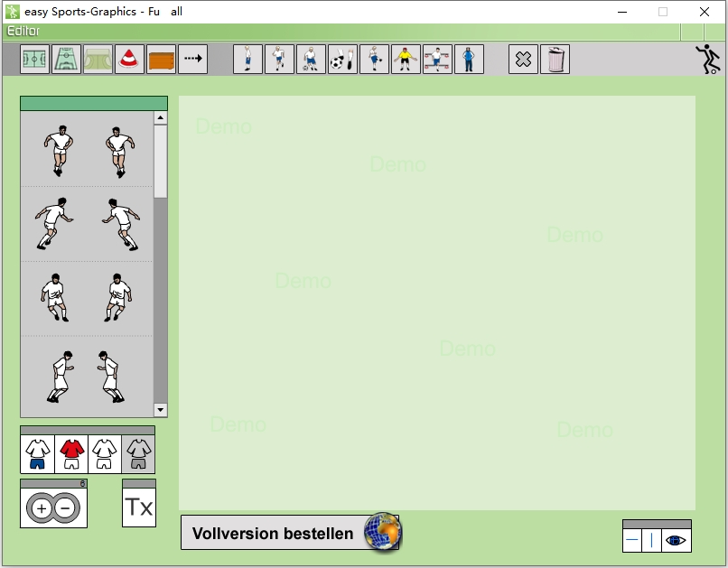Click the crossed-out X remove button
The height and width of the screenshot is (568, 728).
tap(523, 60)
